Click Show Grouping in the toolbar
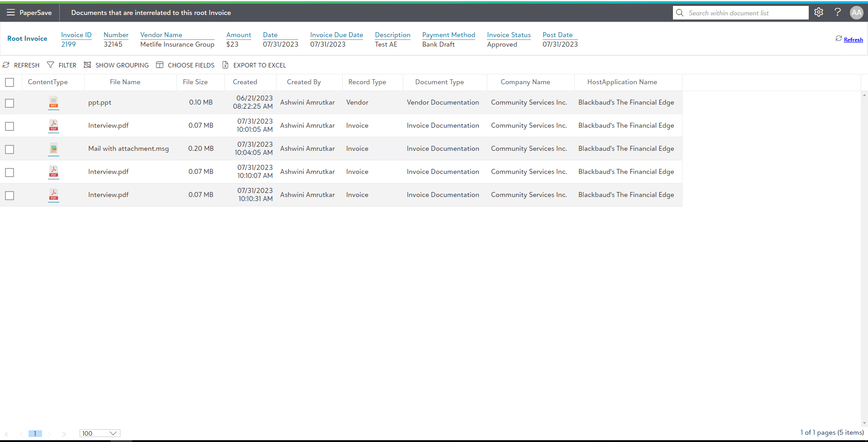The width and height of the screenshot is (868, 442). (116, 65)
